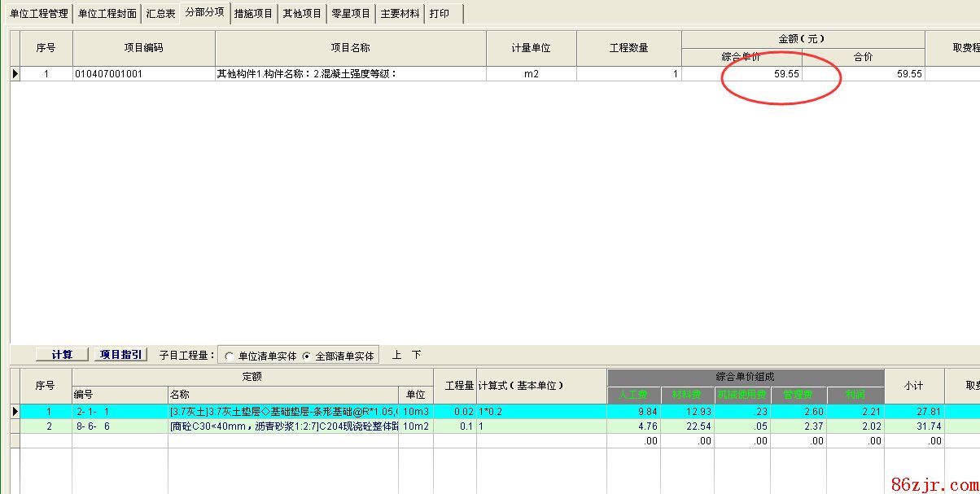Select the 汇总表 tab
The height and width of the screenshot is (494, 980).
(x=160, y=14)
